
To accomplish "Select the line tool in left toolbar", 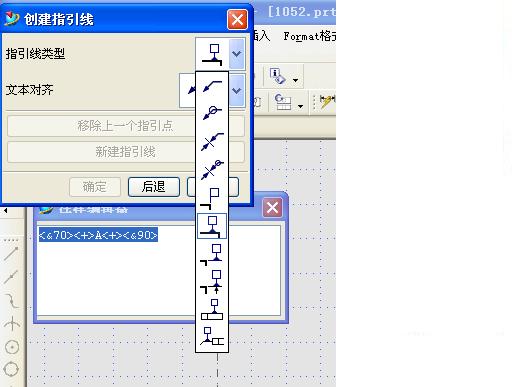I will (11, 254).
